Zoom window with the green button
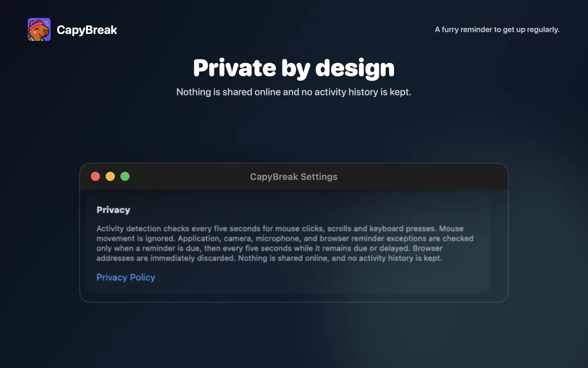Screen dimensions: 588x368 125,176
